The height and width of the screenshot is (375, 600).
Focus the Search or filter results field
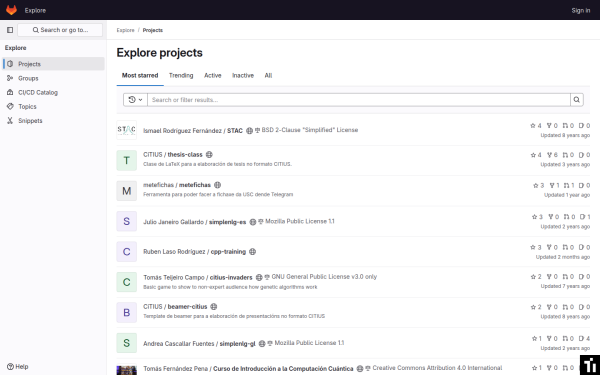tap(359, 99)
